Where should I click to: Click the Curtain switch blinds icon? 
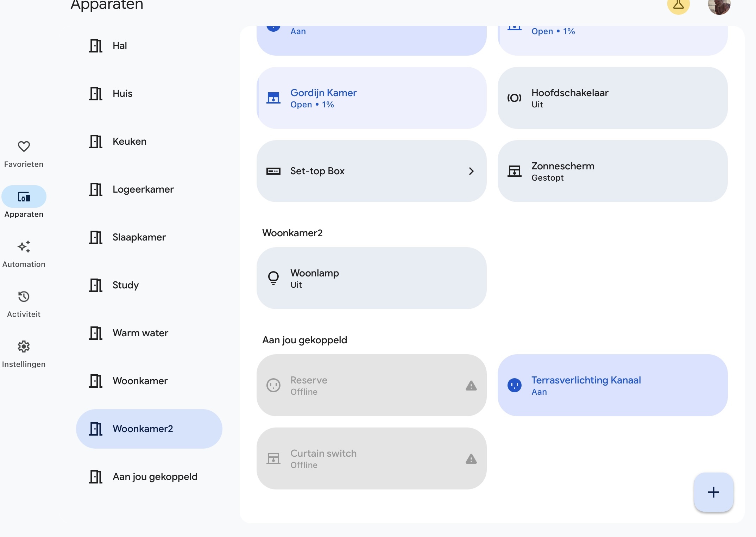pos(273,458)
